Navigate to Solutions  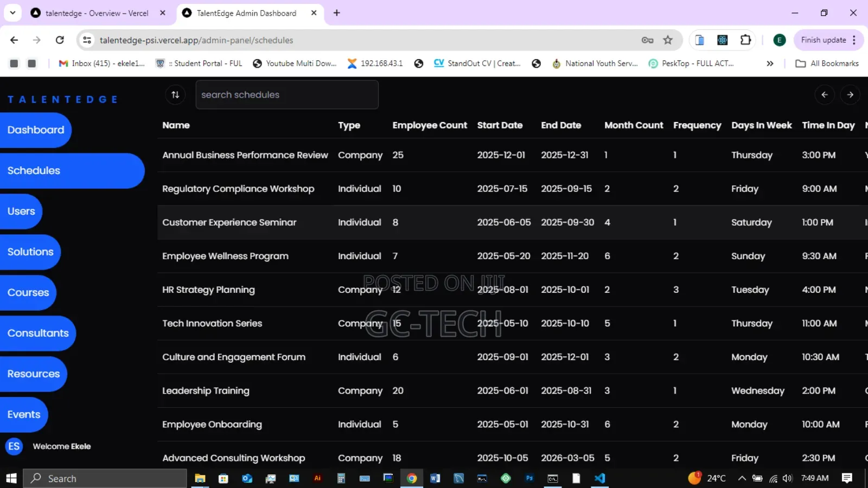click(x=30, y=252)
